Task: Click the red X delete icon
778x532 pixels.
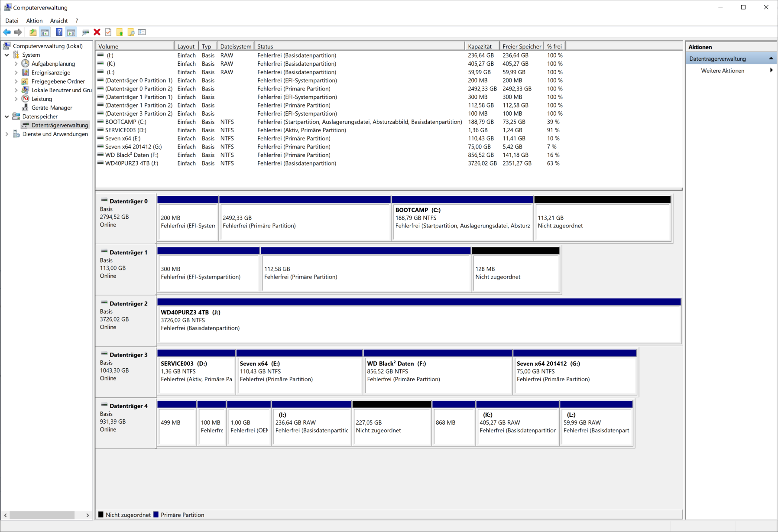Action: pyautogui.click(x=97, y=32)
